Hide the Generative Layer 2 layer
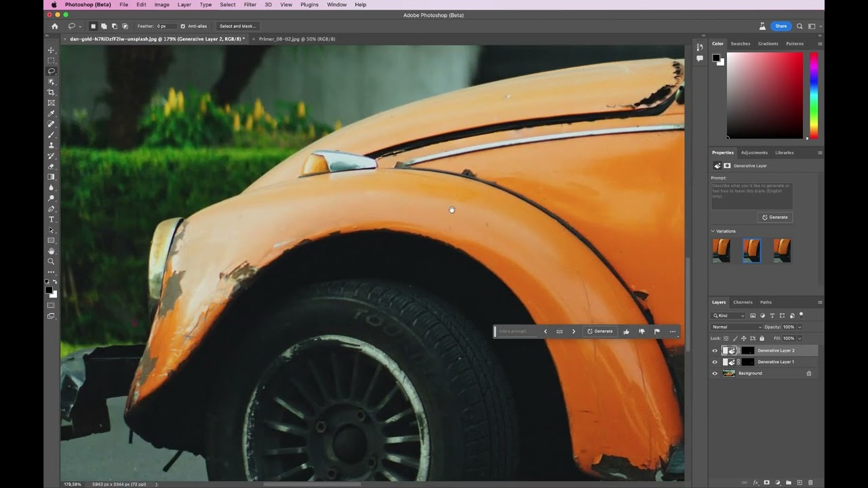The image size is (868, 488). tap(715, 350)
